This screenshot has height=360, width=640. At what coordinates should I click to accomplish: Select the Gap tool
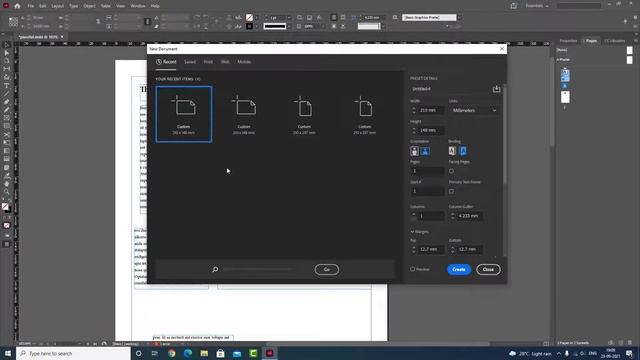[x=7, y=69]
